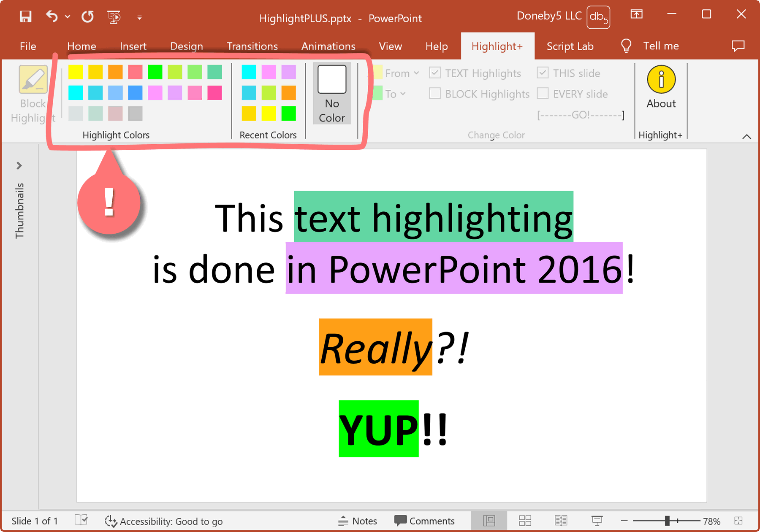Save the presentation with the floppy disk icon

(x=25, y=17)
